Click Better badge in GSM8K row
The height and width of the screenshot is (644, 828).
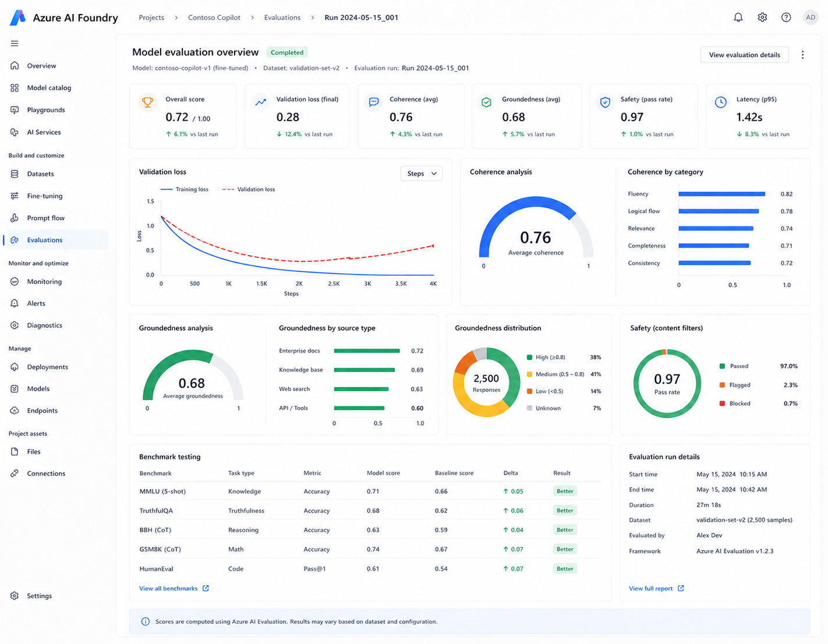[x=565, y=549]
